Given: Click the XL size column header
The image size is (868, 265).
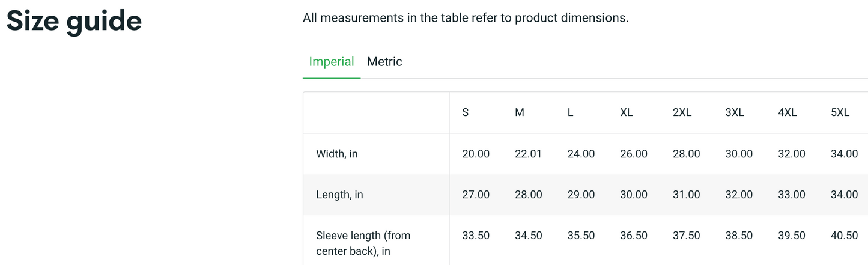Looking at the screenshot, I should [x=627, y=113].
